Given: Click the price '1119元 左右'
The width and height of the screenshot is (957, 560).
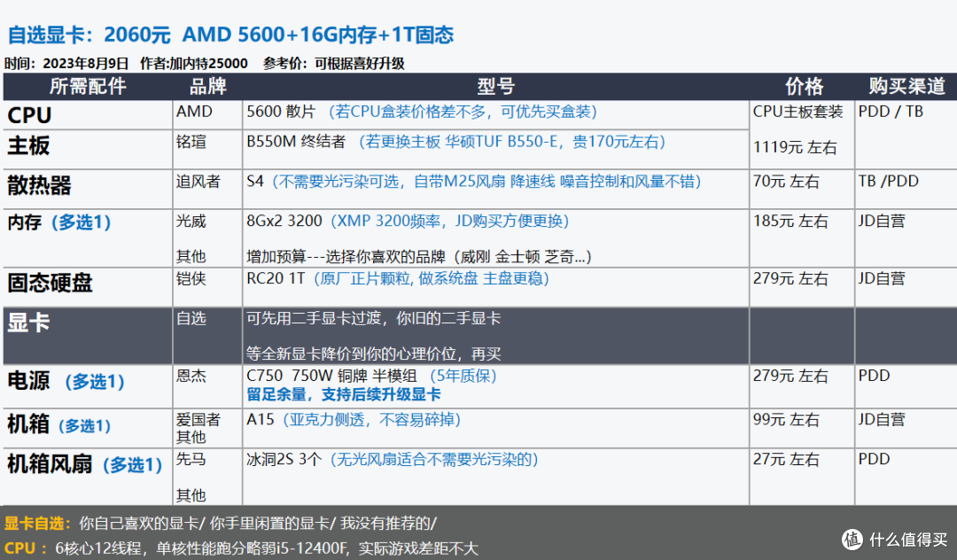Looking at the screenshot, I should (x=795, y=148).
